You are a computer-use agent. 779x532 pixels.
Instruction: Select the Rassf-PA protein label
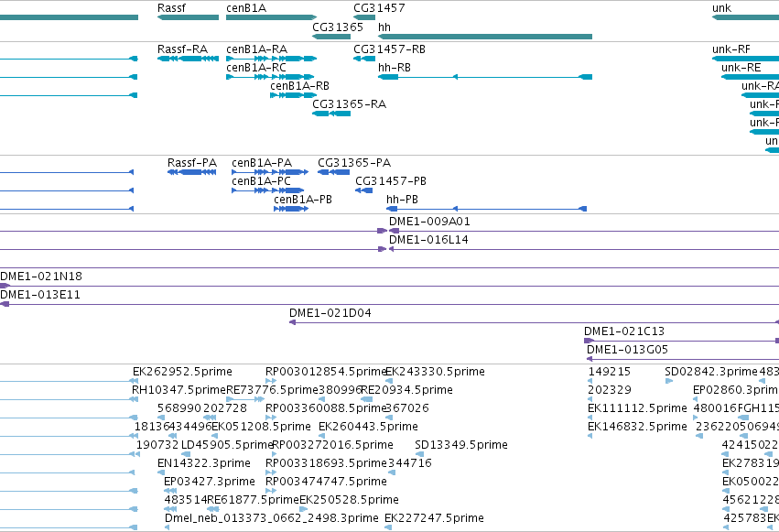(191, 163)
